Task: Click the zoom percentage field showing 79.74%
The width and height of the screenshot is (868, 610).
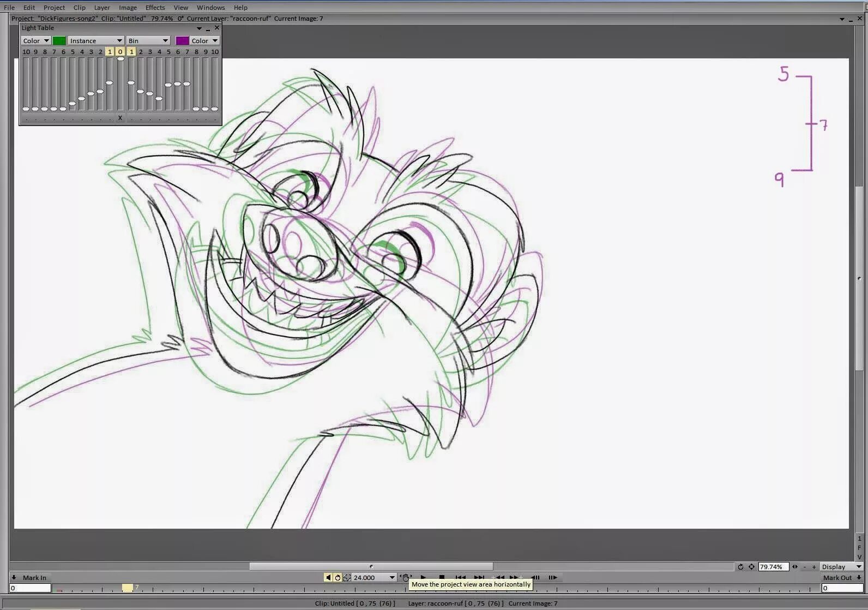Action: [x=773, y=567]
